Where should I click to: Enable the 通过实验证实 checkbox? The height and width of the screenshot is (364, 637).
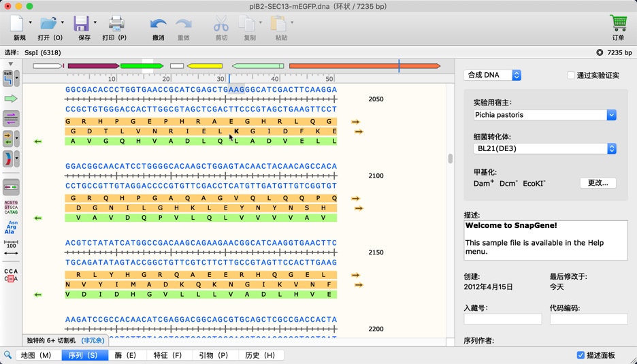(571, 76)
